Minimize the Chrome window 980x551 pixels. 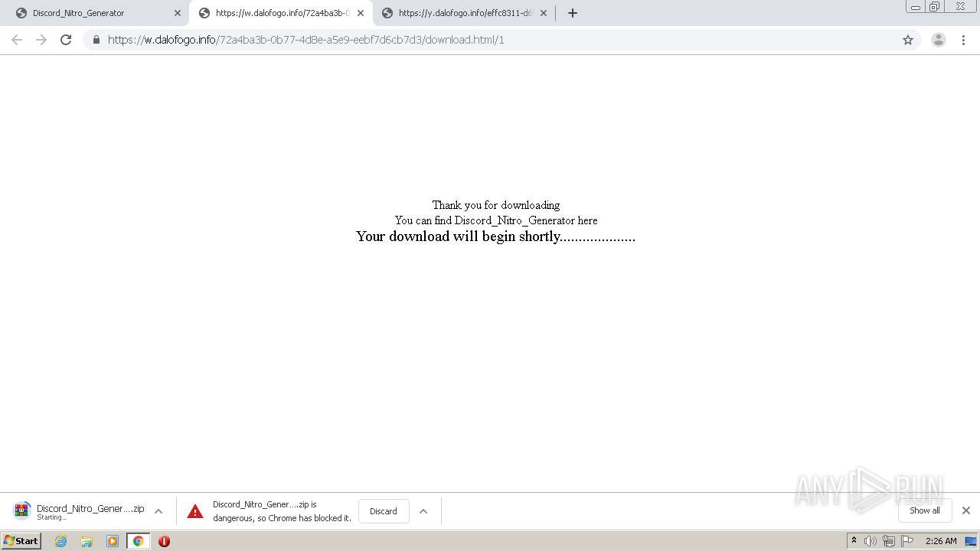point(916,6)
